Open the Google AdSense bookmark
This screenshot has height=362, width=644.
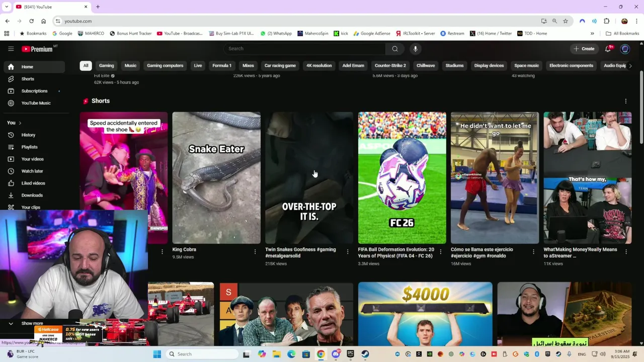pos(372,34)
